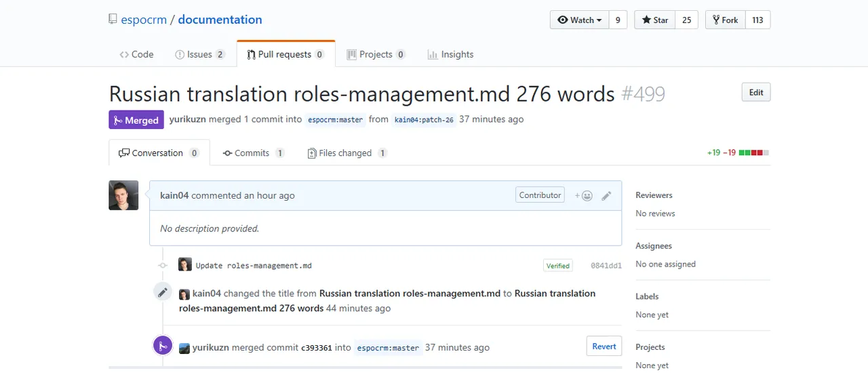Open kain04 avatar beside the comment
Screen dimensions: 868x377
[123, 195]
